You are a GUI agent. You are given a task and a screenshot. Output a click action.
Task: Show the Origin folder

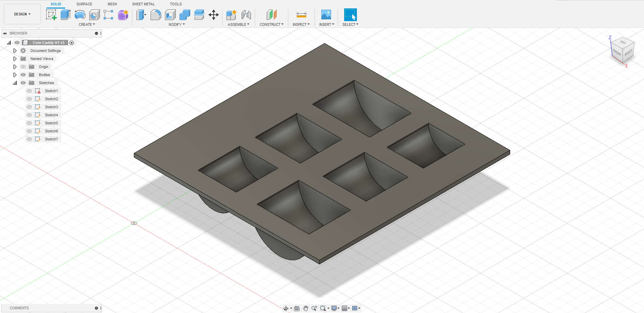pyautogui.click(x=23, y=67)
